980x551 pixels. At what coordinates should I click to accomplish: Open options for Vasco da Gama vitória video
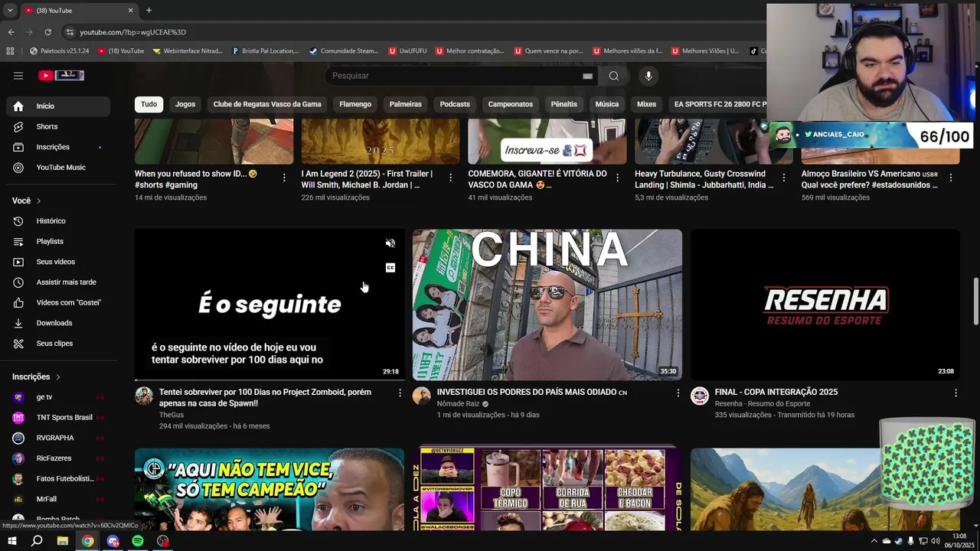click(x=617, y=178)
